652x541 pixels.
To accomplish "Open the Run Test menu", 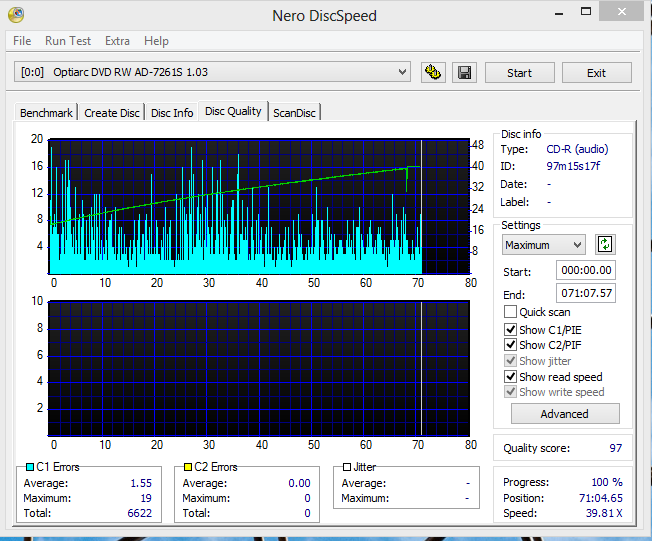I will 68,41.
